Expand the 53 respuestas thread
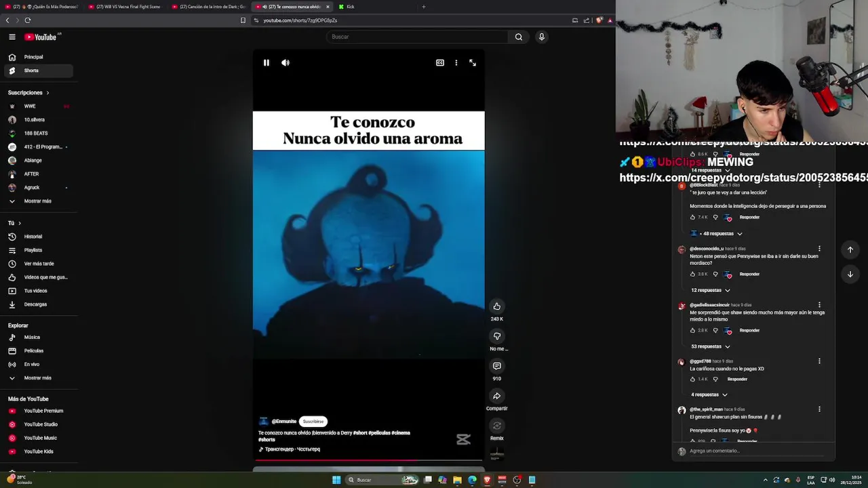The image size is (868, 488). (711, 346)
